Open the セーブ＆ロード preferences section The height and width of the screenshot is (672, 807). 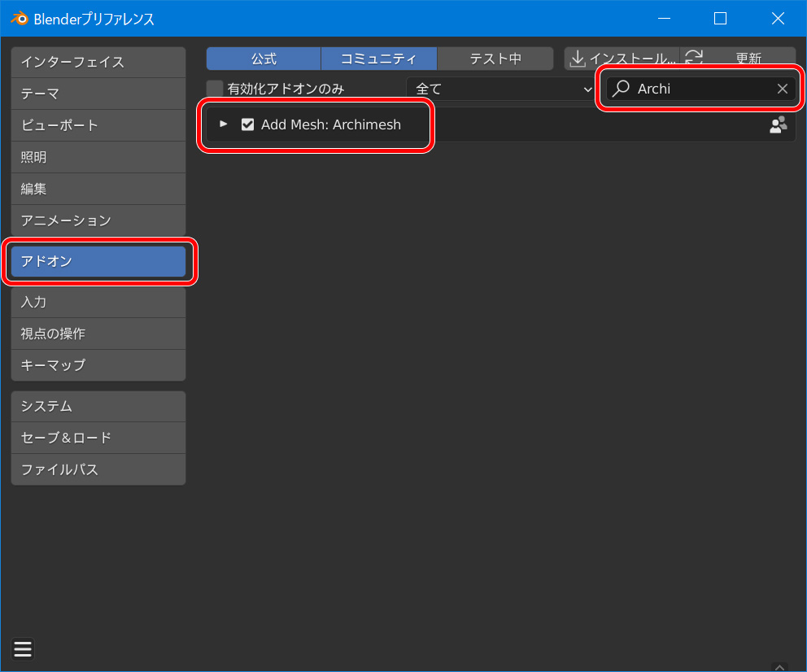tap(98, 438)
